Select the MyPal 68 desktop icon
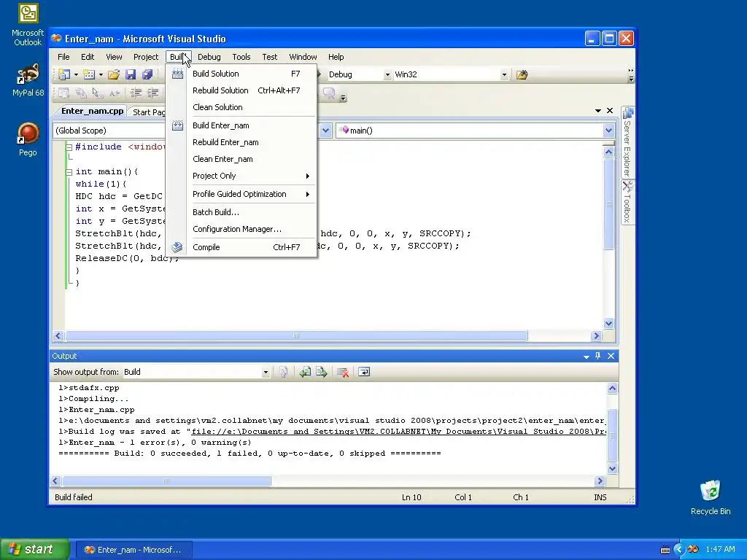 28,80
